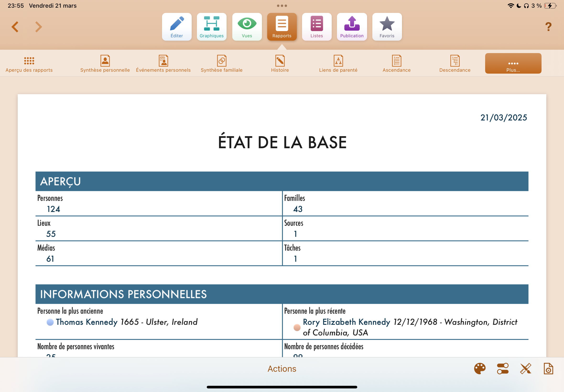This screenshot has height=392, width=564.
Task: Go back with the left arrow
Action: (15, 27)
